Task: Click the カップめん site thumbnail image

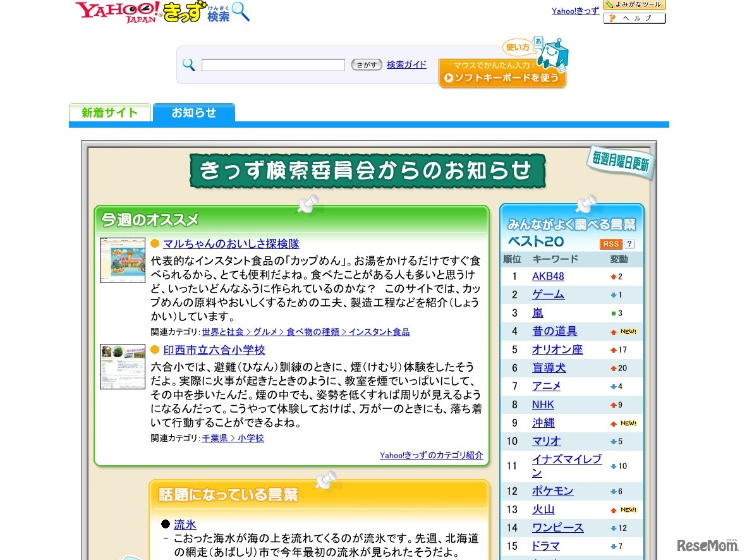Action: [x=122, y=260]
